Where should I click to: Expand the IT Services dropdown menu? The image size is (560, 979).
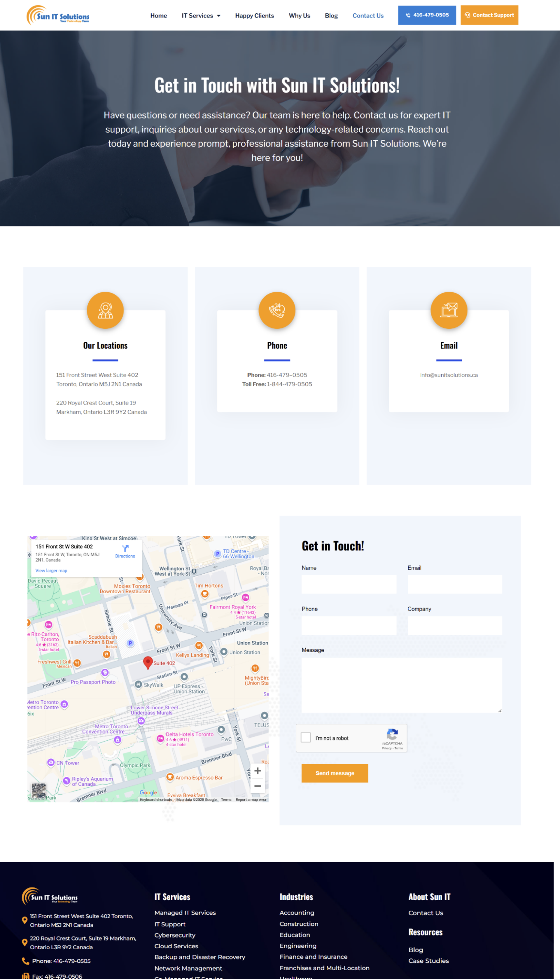201,15
